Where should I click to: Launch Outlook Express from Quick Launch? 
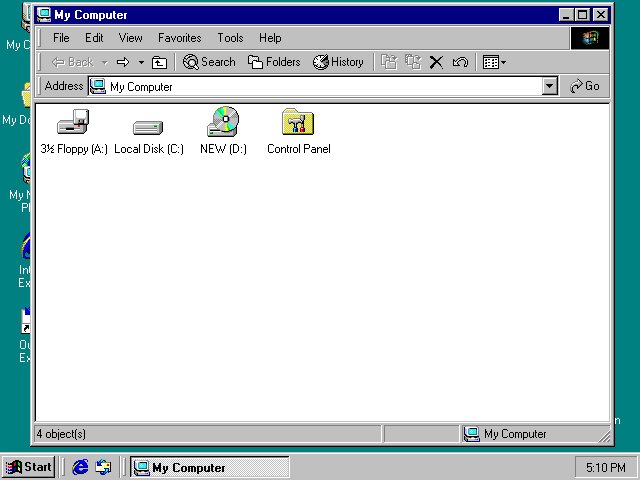tap(103, 467)
